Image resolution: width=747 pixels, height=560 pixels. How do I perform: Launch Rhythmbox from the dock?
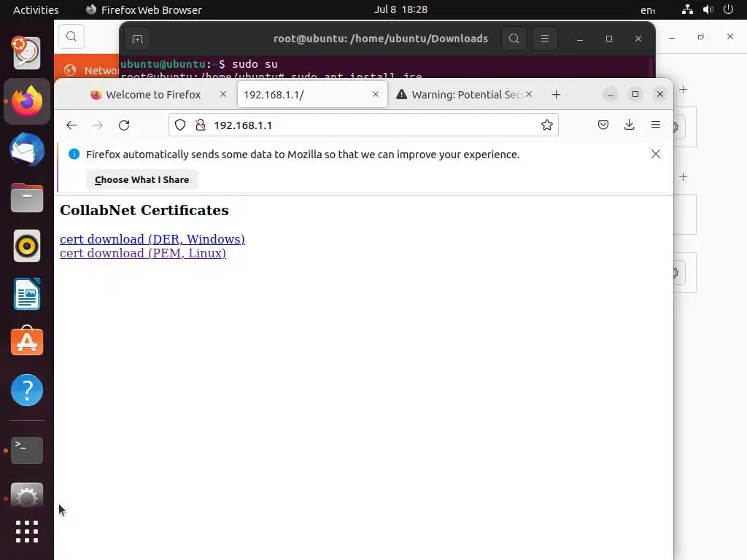pyautogui.click(x=27, y=246)
